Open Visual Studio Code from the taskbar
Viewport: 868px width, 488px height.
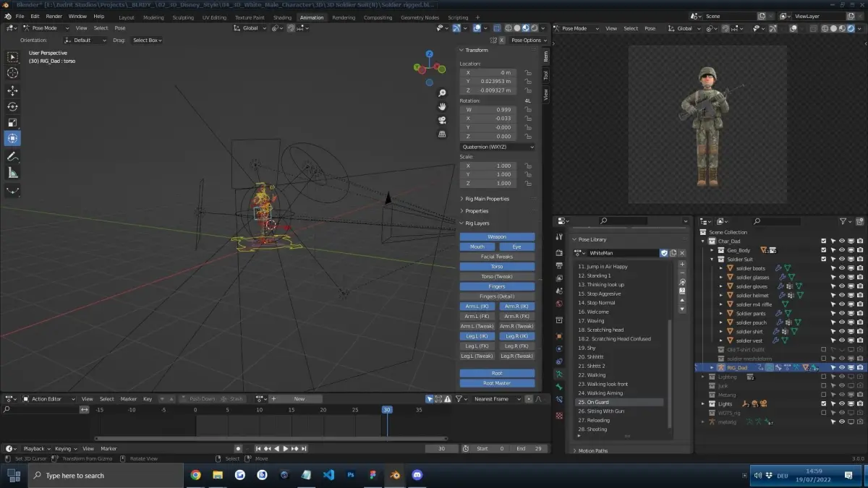328,475
